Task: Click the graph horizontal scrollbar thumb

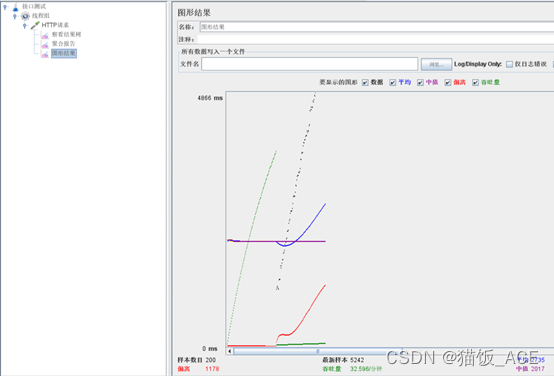Action: click(317, 351)
